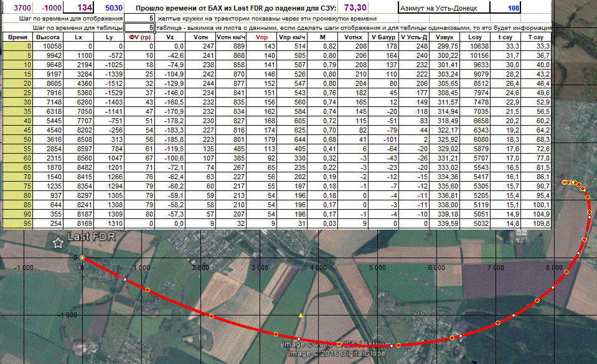Select the 'V Батур' column header

coord(383,37)
